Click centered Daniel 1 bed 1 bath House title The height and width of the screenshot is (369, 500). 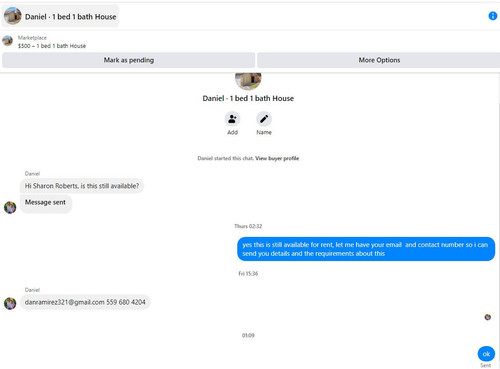coord(248,98)
